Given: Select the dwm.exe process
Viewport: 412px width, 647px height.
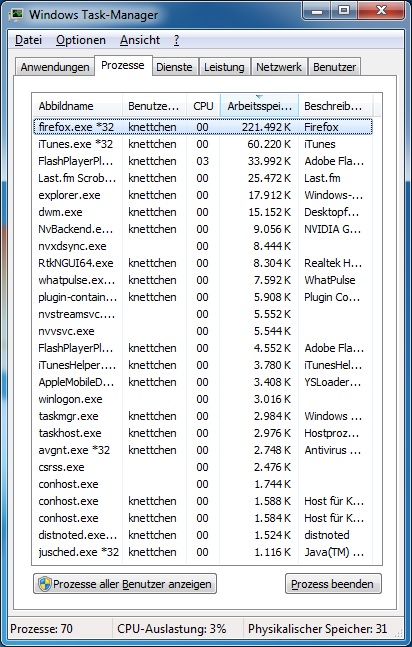Looking at the screenshot, I should [x=203, y=212].
